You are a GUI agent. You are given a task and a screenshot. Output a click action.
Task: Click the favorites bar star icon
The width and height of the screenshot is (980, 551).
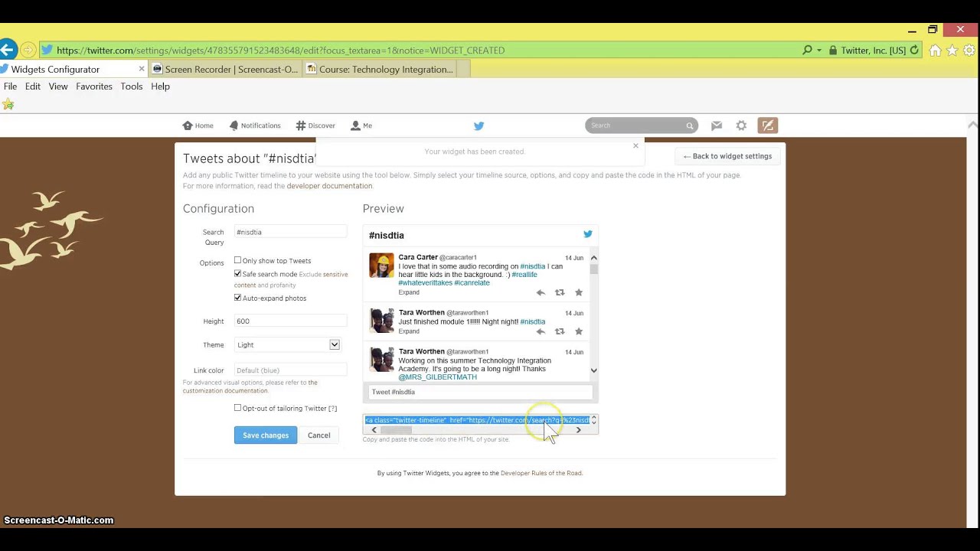point(8,104)
